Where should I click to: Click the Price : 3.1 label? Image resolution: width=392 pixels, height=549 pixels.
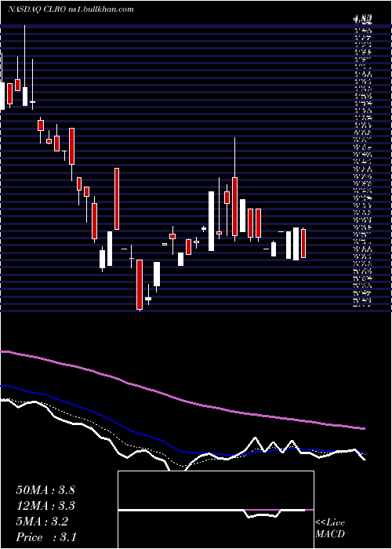click(46, 537)
